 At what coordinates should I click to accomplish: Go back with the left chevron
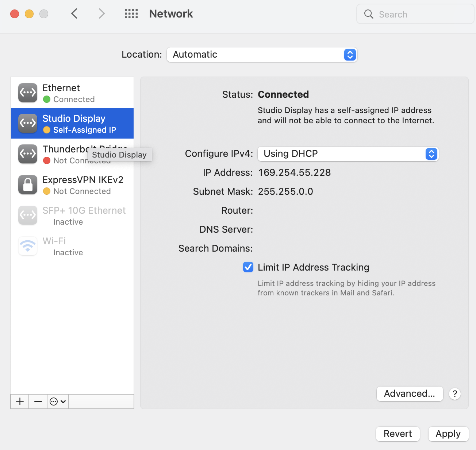(74, 14)
